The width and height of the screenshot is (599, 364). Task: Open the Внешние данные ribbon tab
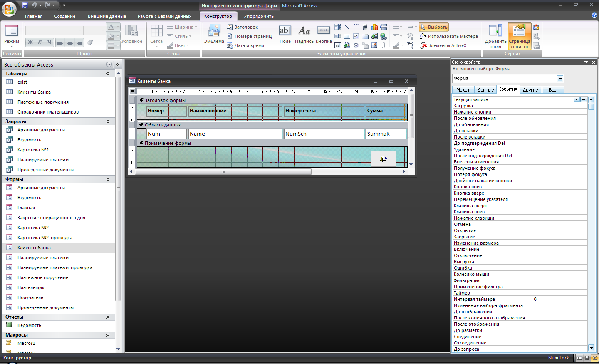[107, 16]
